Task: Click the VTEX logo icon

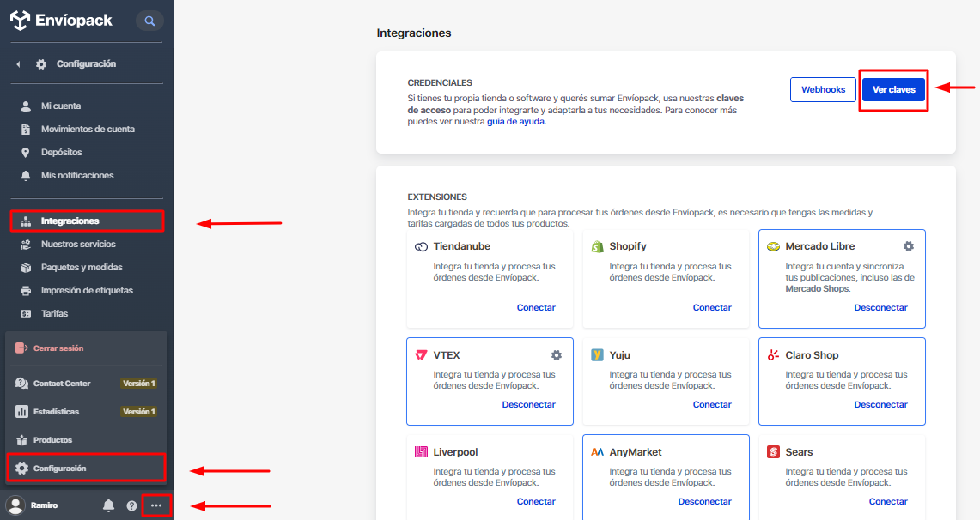Action: (x=421, y=355)
